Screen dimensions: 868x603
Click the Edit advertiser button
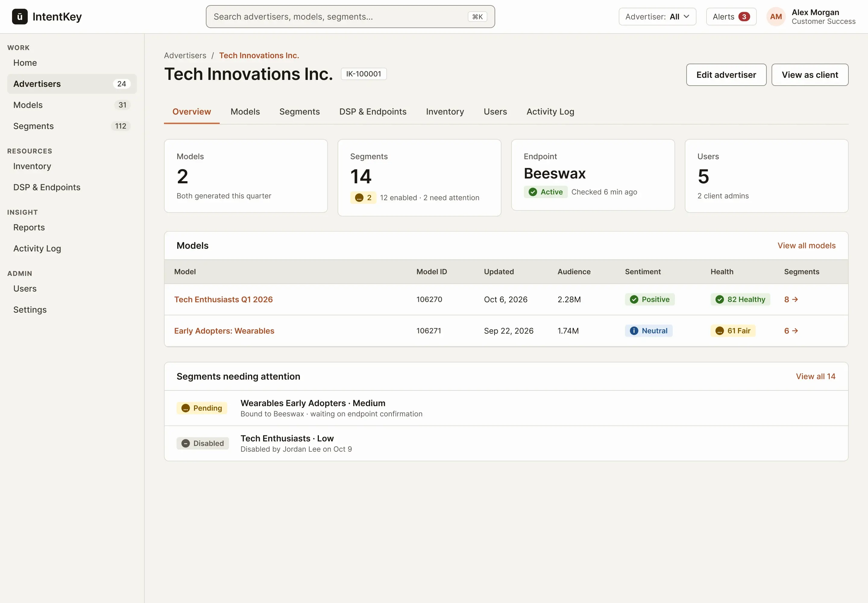click(x=726, y=75)
